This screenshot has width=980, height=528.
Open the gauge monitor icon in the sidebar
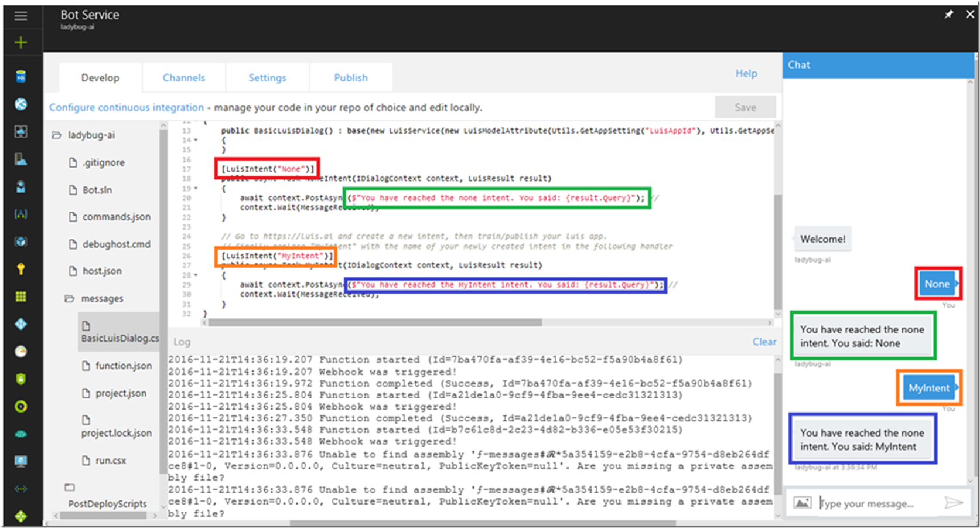click(21, 351)
